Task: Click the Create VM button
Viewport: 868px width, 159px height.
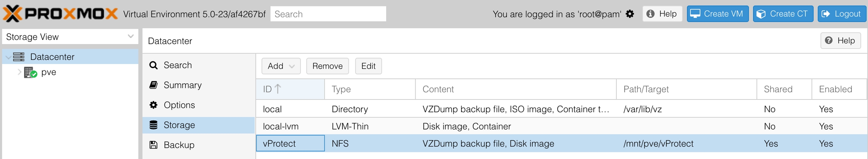Action: click(x=717, y=14)
